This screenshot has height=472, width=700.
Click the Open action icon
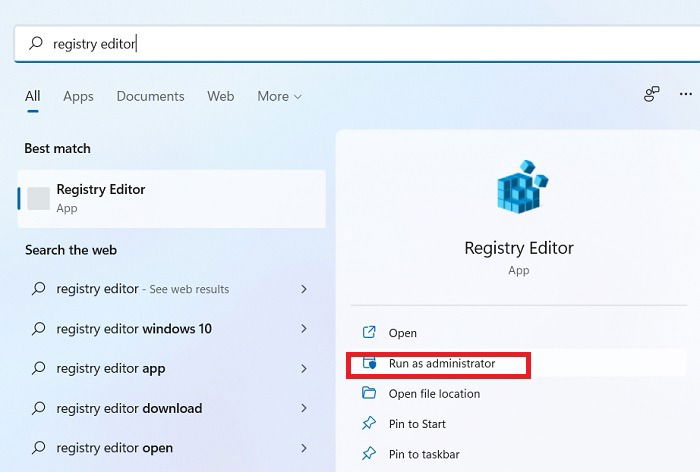(369, 332)
